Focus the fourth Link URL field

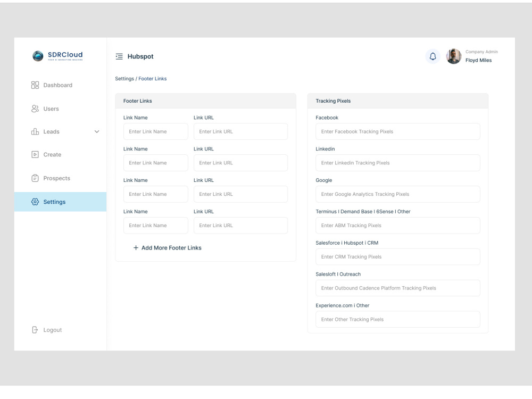pyautogui.click(x=240, y=225)
